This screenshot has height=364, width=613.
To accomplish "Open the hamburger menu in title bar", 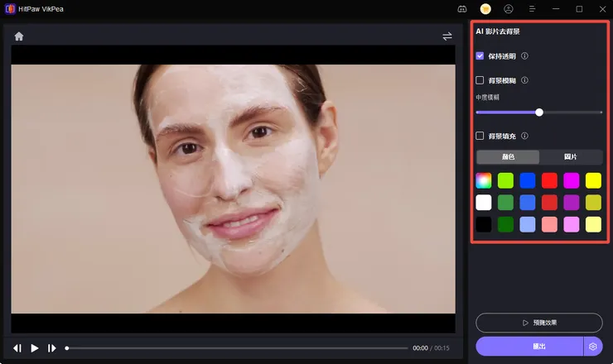I will coord(532,9).
